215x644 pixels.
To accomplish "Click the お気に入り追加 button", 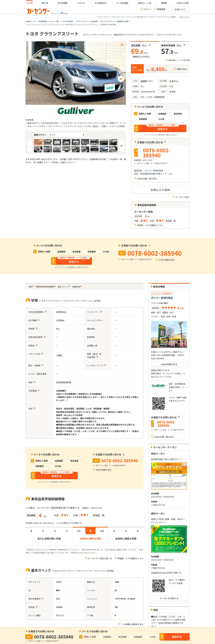I will (160, 190).
